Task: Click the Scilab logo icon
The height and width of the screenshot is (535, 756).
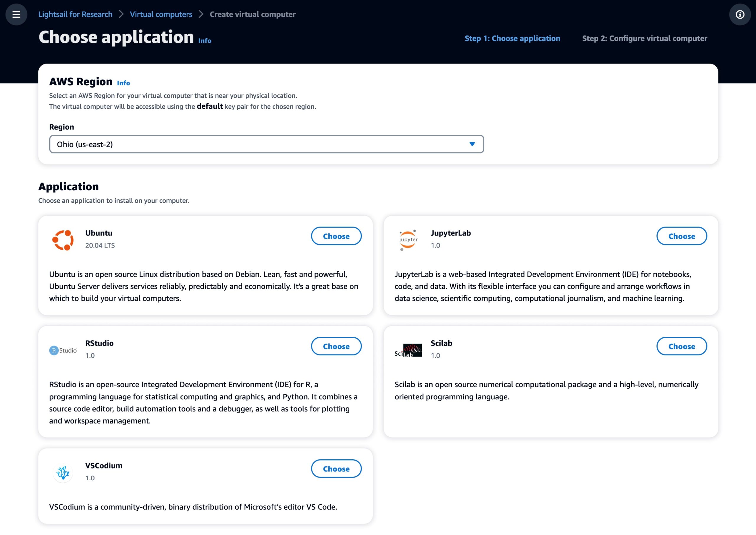Action: click(408, 350)
